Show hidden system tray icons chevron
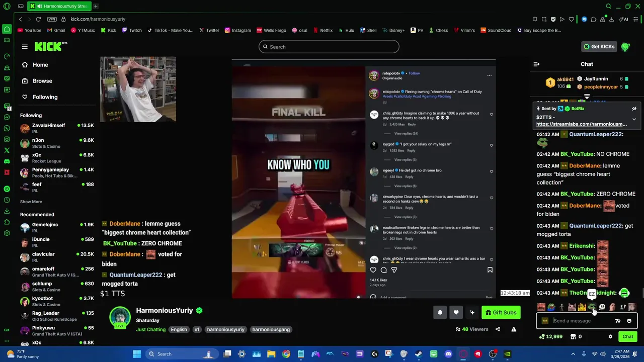The width and height of the screenshot is (644, 362). (x=573, y=354)
